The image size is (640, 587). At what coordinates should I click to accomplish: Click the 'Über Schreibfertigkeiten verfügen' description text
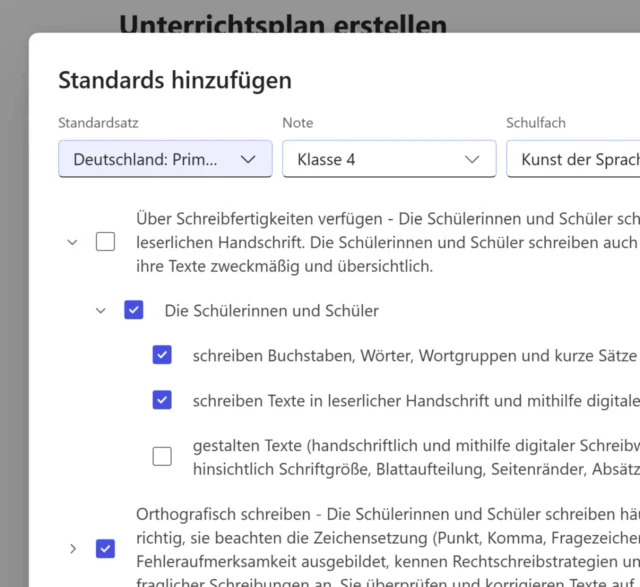pyautogui.click(x=387, y=242)
